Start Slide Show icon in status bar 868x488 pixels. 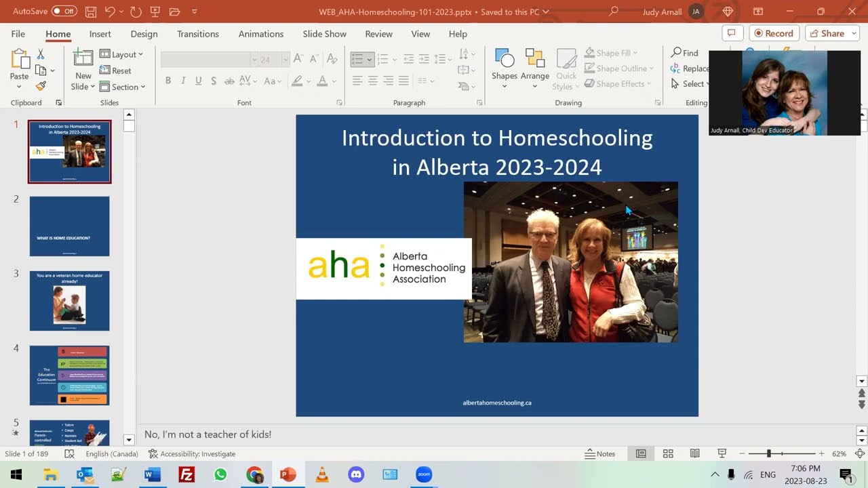722,453
